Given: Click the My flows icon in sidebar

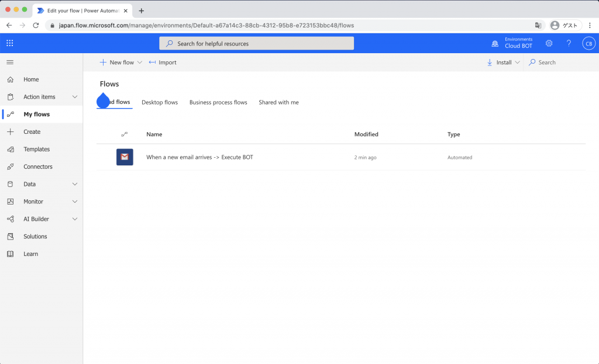Looking at the screenshot, I should pyautogui.click(x=11, y=114).
